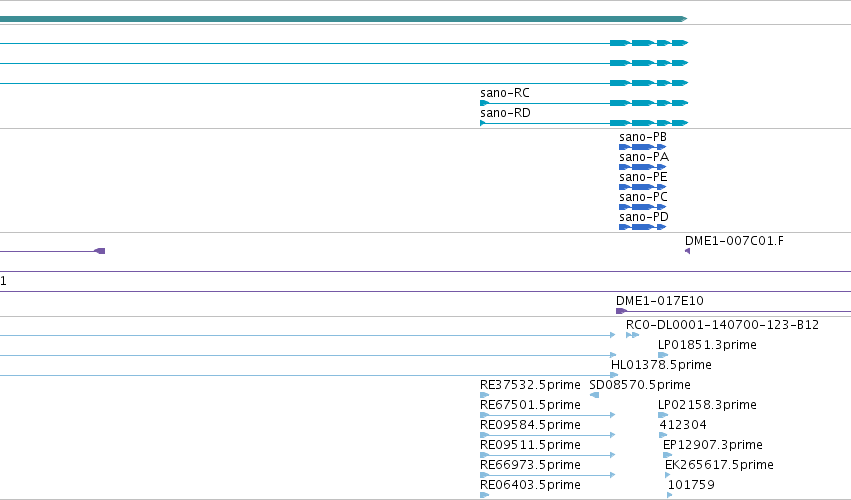Click the DME1-017E10 purple feature
This screenshot has height=500, width=851.
click(x=733, y=311)
